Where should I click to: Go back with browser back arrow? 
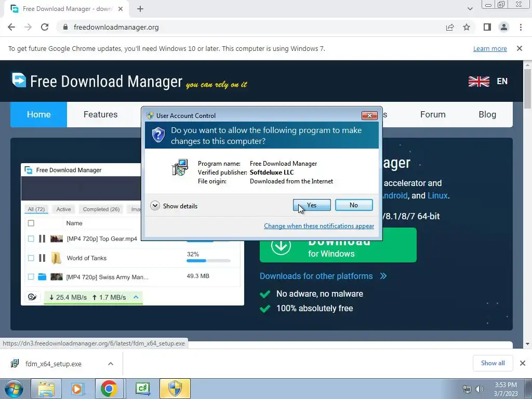(x=11, y=27)
